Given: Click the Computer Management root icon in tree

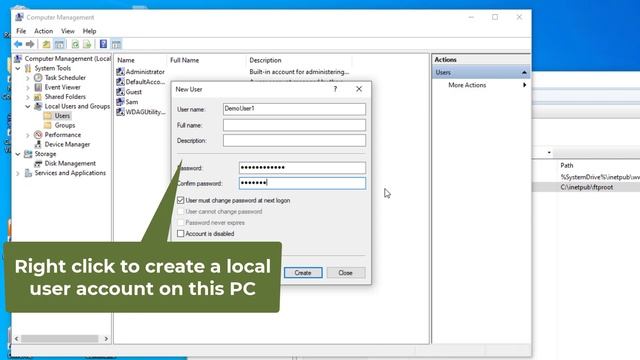Looking at the screenshot, I should tap(18, 58).
